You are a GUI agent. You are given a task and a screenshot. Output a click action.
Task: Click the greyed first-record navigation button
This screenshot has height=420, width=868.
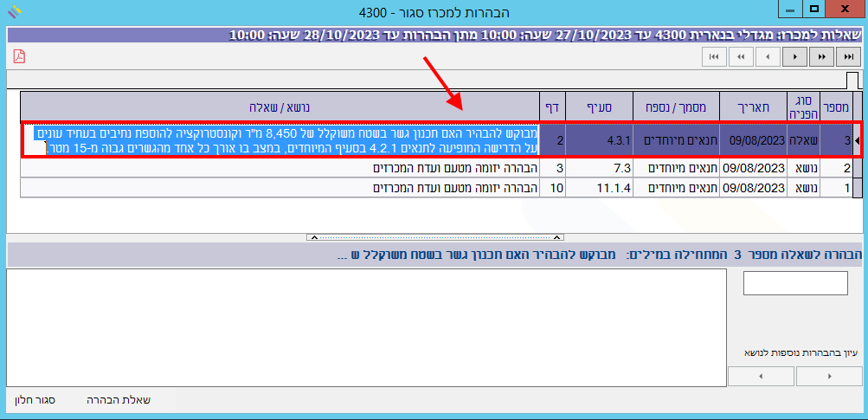tap(714, 56)
